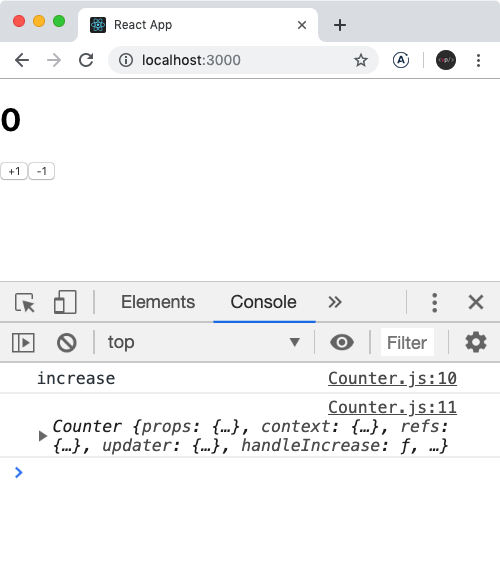Expand the logged Counter object
Viewport: 500px width, 588px height.
(43, 436)
